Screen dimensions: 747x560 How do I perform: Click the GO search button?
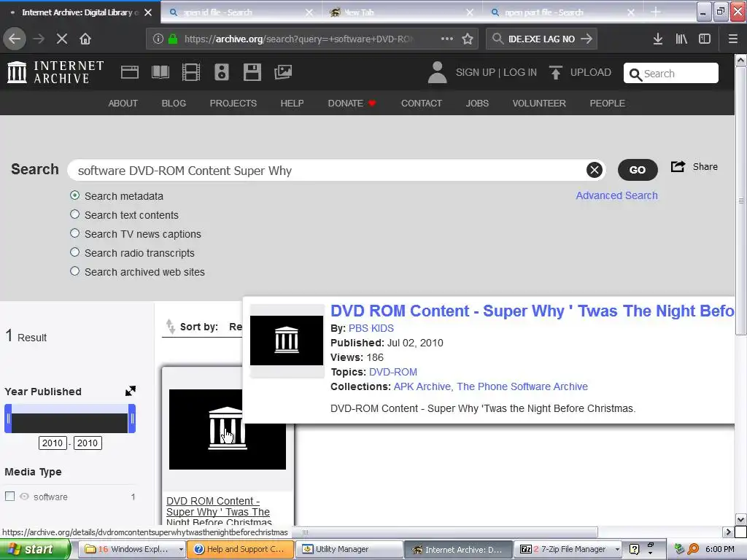click(x=638, y=170)
